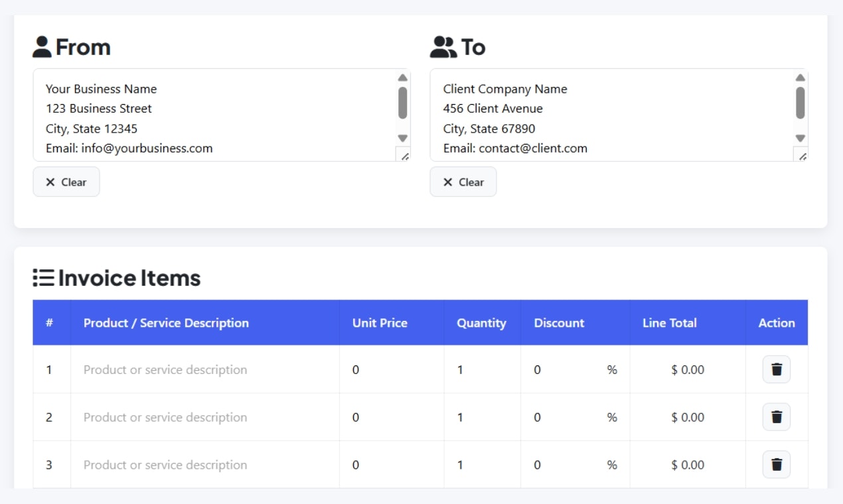Click the X icon inside To Clear button
This screenshot has width=843, height=504.
click(x=448, y=182)
